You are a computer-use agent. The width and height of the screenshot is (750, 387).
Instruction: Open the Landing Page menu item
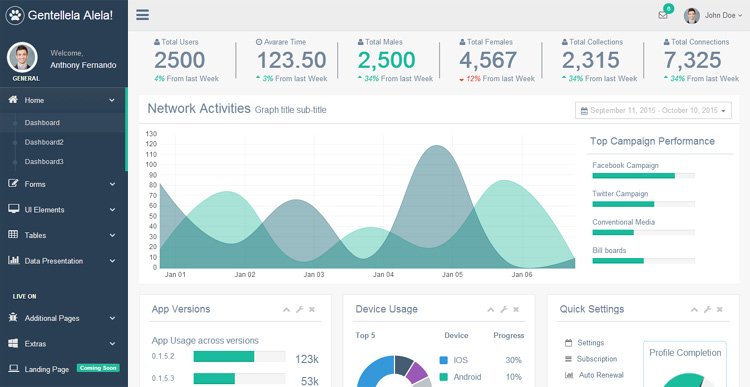click(47, 369)
